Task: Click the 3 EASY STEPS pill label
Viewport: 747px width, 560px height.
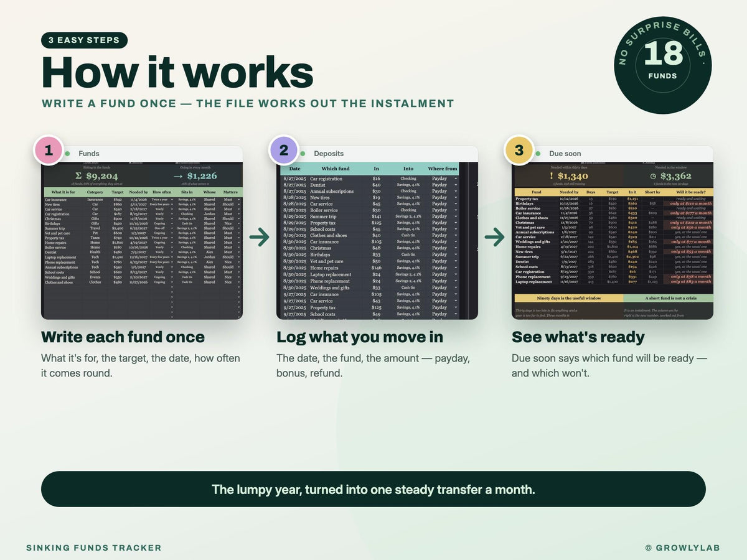Action: coord(84,40)
